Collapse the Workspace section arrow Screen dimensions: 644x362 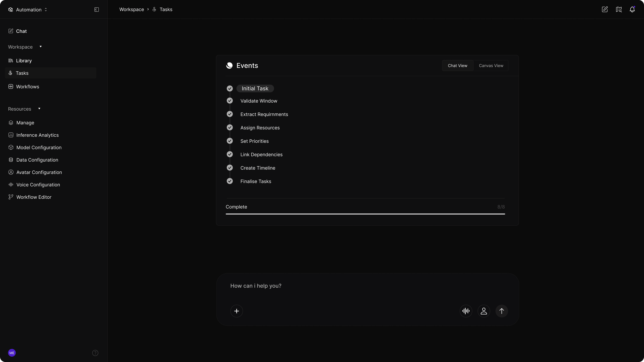point(40,47)
